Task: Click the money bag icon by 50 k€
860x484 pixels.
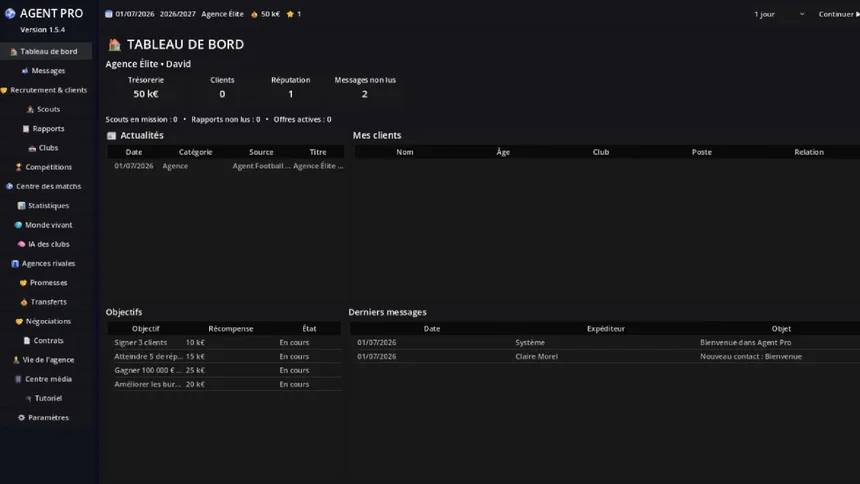Action: tap(254, 14)
